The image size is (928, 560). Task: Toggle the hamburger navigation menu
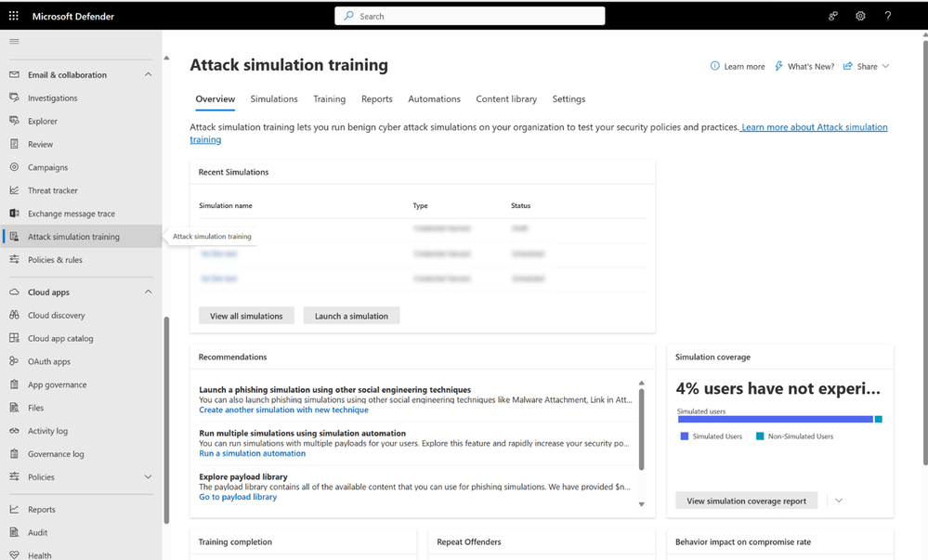(x=14, y=42)
